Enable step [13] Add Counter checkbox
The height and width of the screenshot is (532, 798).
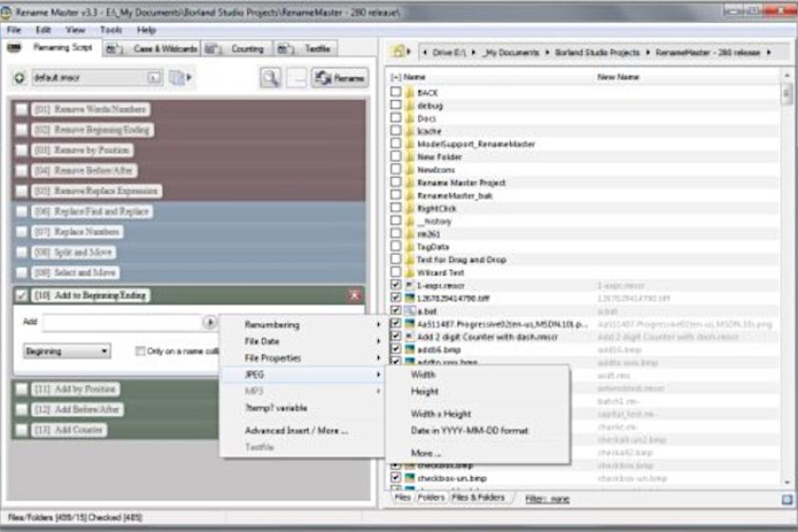[21, 430]
